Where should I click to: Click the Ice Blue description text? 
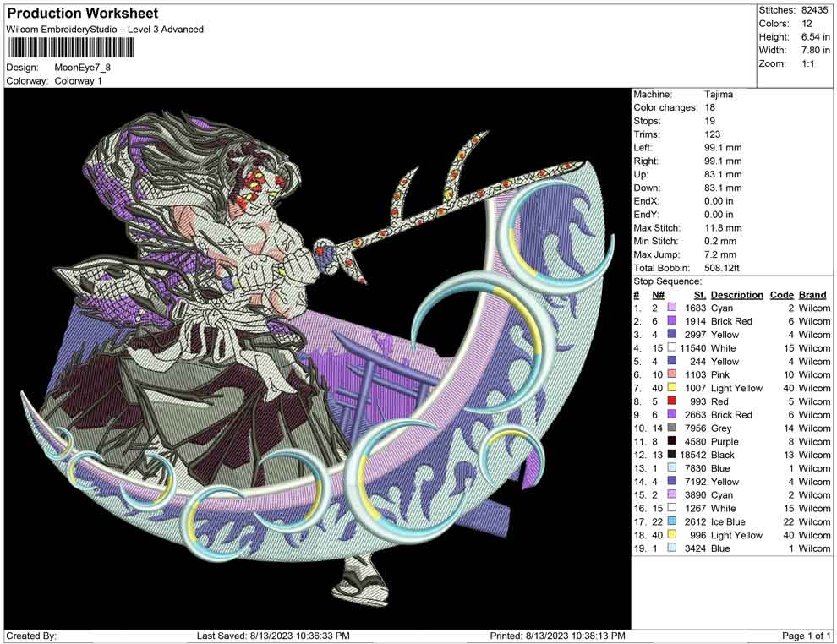(728, 521)
